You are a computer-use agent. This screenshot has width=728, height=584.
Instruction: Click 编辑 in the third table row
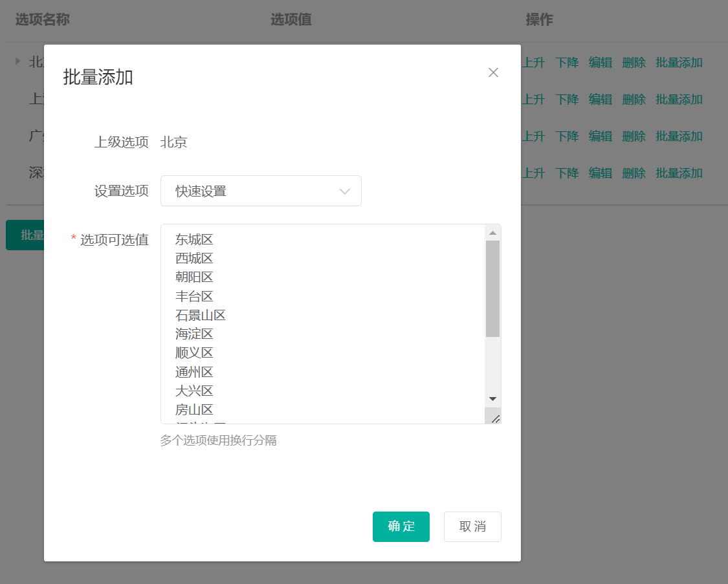[600, 136]
